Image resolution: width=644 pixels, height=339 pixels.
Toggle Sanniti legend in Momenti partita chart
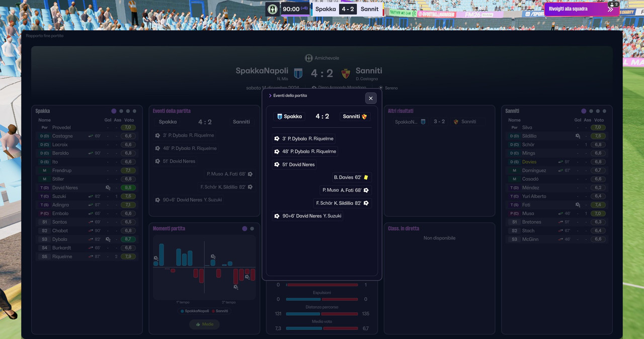click(220, 311)
